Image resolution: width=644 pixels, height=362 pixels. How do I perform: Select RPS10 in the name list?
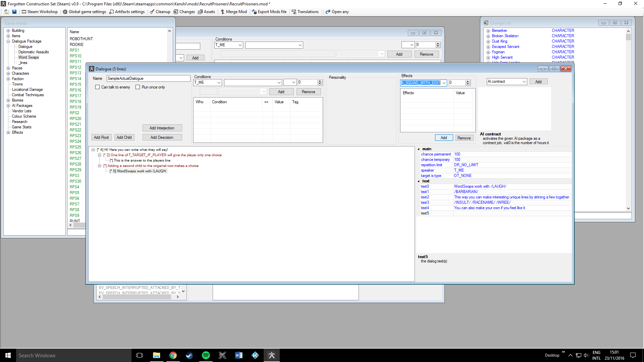click(75, 56)
